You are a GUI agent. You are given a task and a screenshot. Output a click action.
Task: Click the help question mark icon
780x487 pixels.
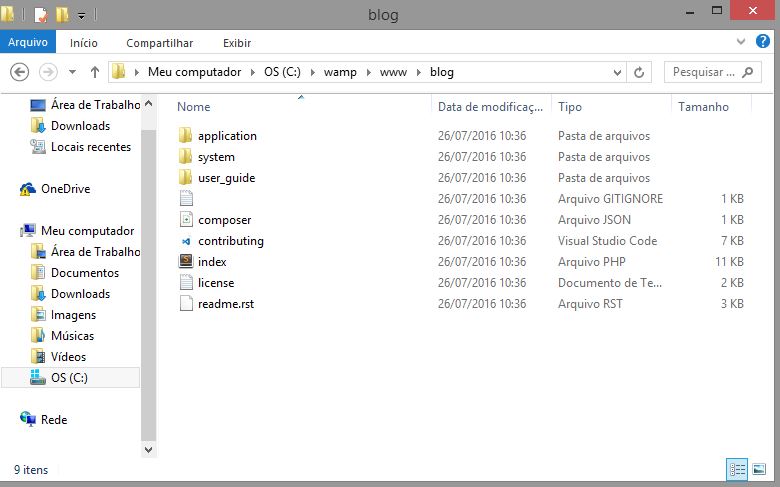coord(765,42)
